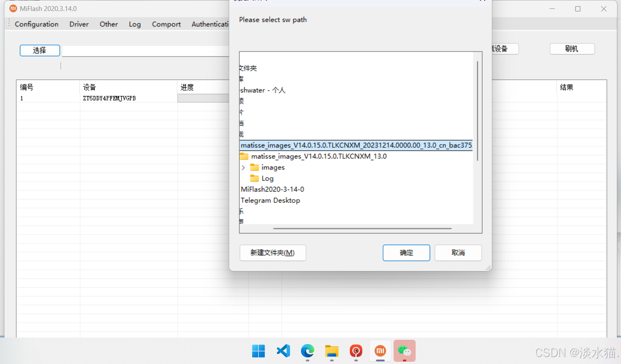Confirm the selection with 确定

[406, 253]
